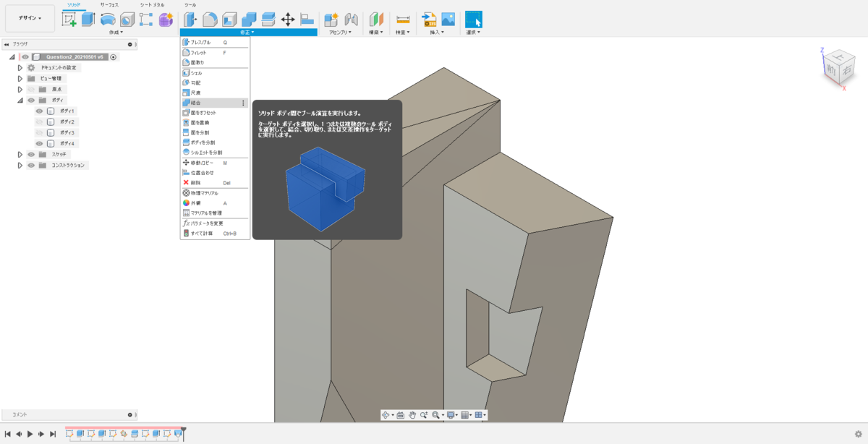
Task: Choose 移動/コピー from the modify menu
Action: point(215,163)
